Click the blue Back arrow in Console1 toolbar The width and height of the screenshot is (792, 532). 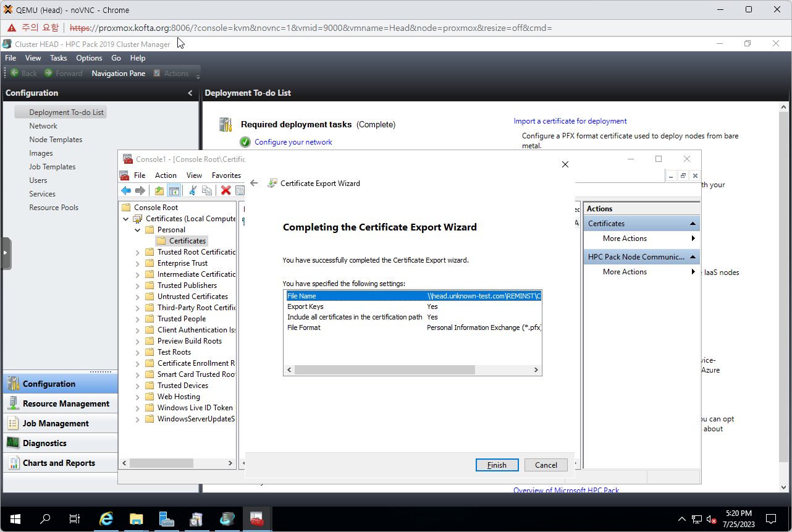[x=126, y=191]
